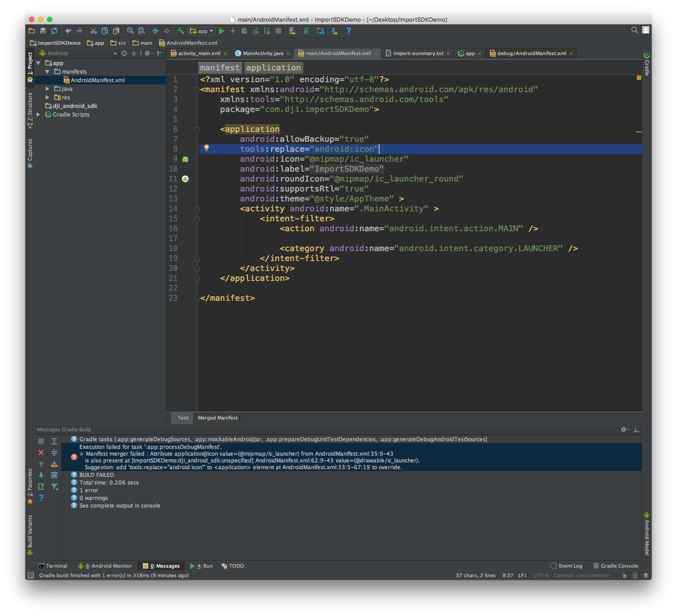Toggle scroll-to-end in Messages panel
Viewport: 677px width, 616px height.
[54, 464]
